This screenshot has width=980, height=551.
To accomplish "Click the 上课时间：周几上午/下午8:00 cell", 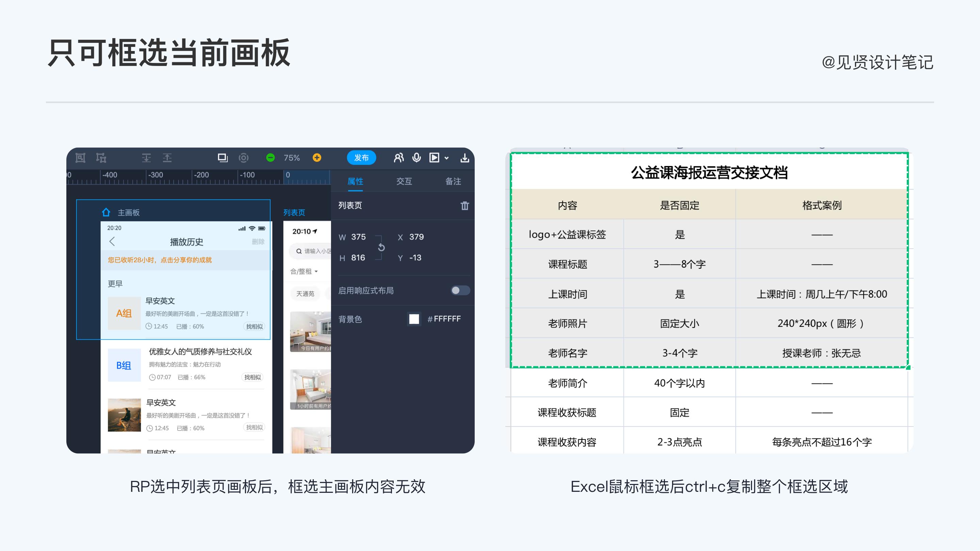I will pos(822,294).
